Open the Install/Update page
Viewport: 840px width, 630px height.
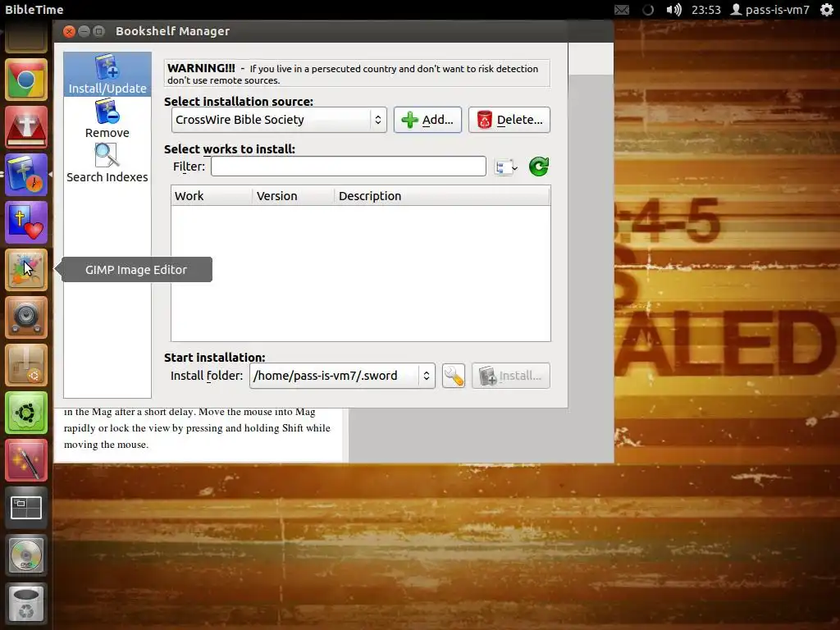pyautogui.click(x=107, y=75)
